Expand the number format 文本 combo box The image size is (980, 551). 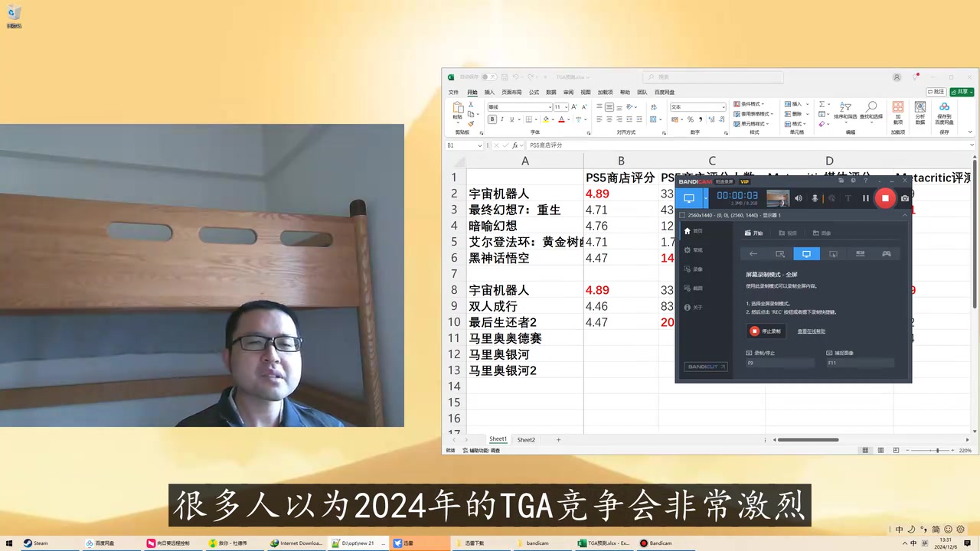tap(697, 107)
